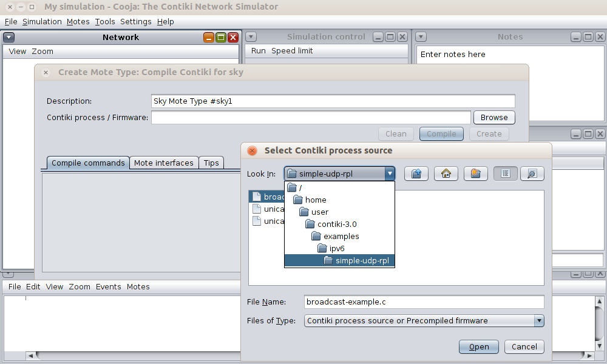Open the Events menu in bottom panel

[109, 286]
